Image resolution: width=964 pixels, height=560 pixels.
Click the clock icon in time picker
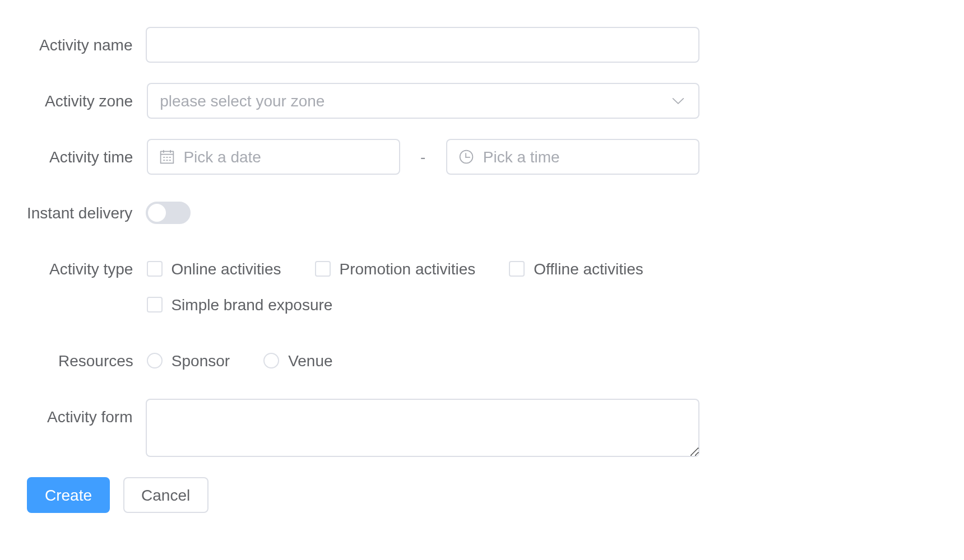(x=466, y=157)
